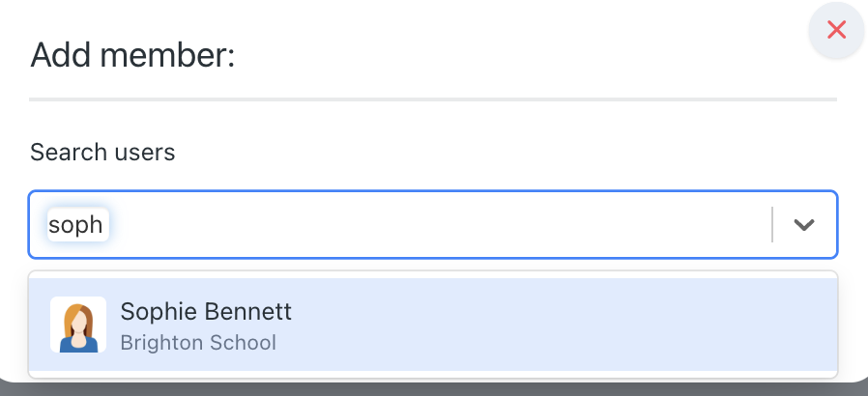Click the 'Search users' field label
The height and width of the screenshot is (396, 868).
[x=102, y=152]
